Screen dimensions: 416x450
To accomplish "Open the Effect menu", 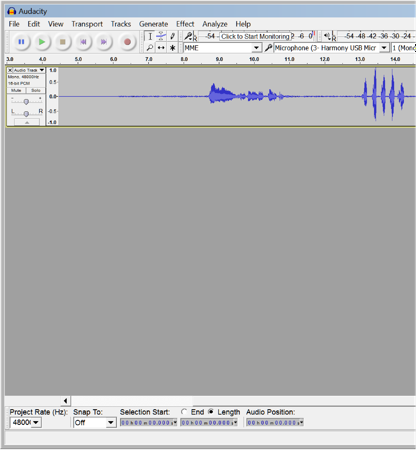I will [185, 24].
